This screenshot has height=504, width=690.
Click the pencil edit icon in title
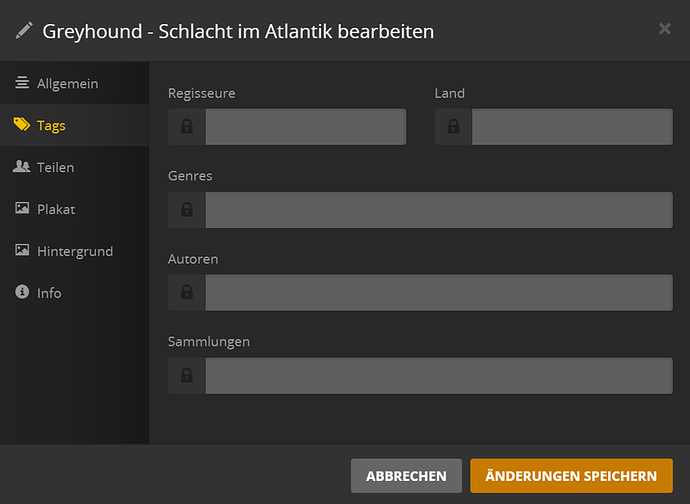24,30
